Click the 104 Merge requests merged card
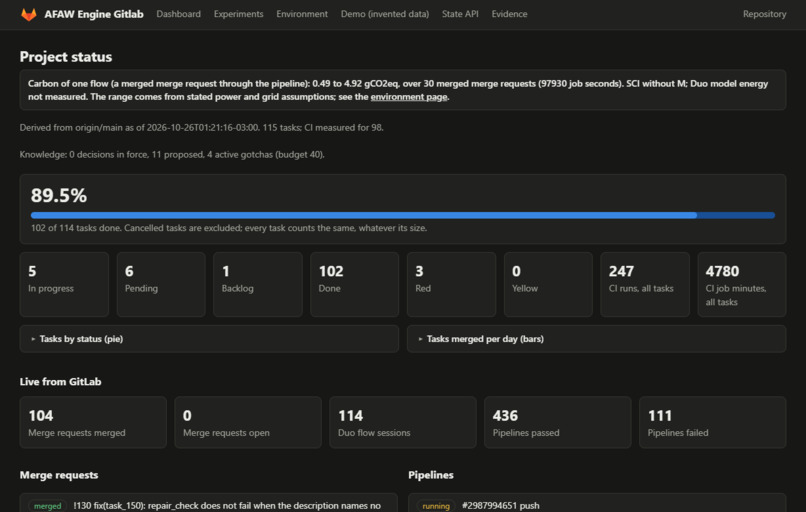 coord(93,422)
